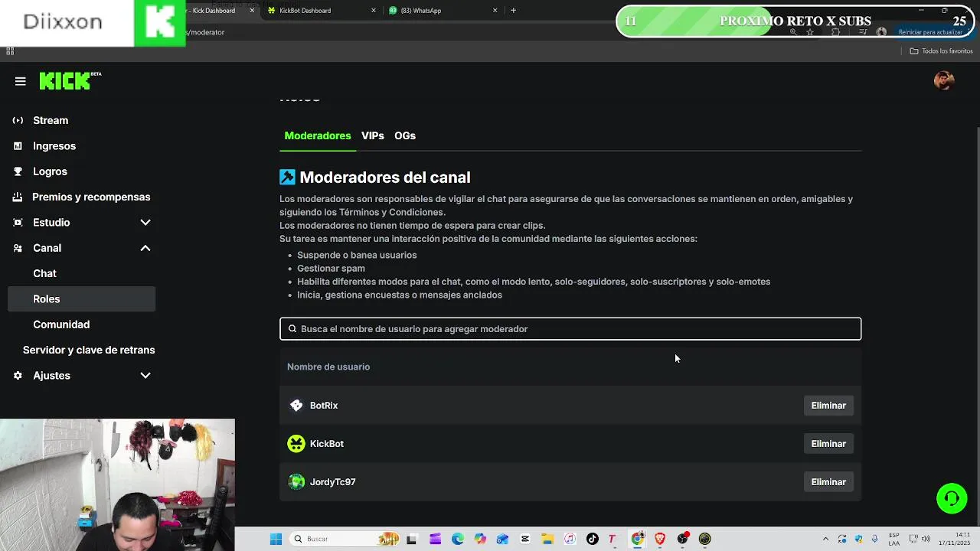Open the CapCut taskbar icon
Screen dimensions: 980x551
point(525,539)
